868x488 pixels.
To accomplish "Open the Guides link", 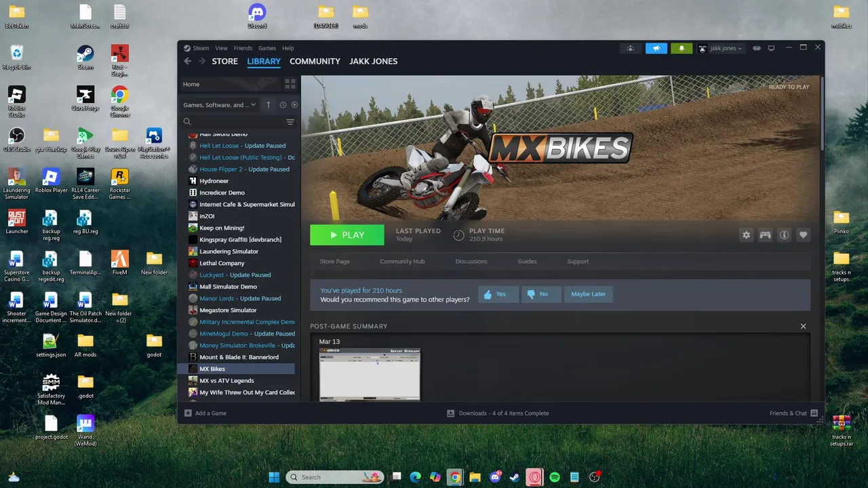I will (x=527, y=262).
